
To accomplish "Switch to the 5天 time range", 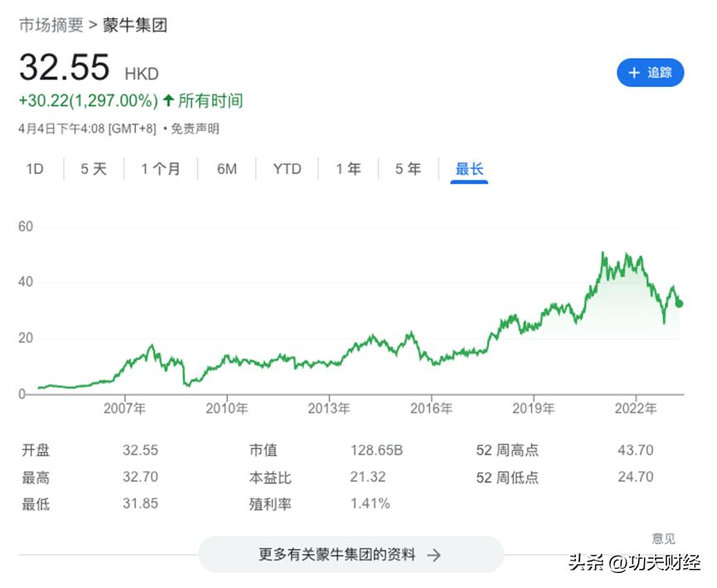I will (94, 168).
